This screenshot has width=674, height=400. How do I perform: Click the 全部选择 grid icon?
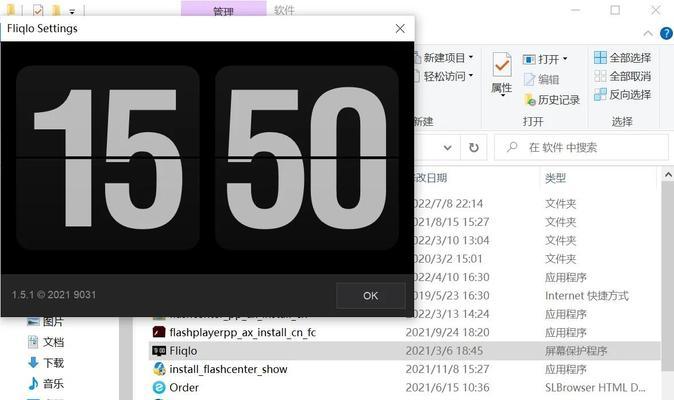pyautogui.click(x=600, y=58)
